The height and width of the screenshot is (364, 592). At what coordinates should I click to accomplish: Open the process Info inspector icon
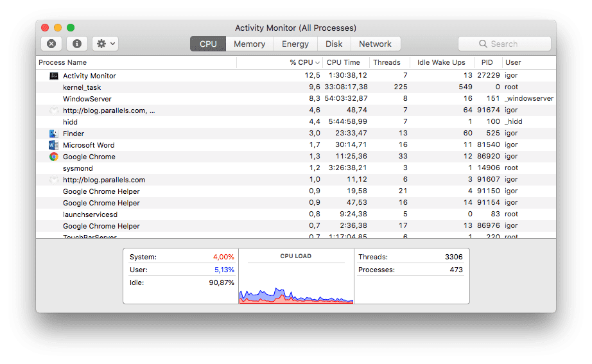77,44
